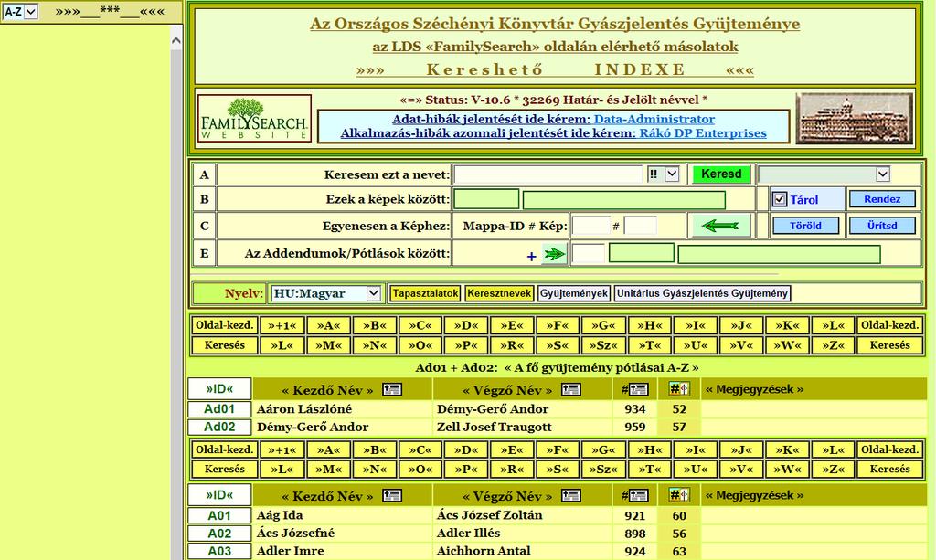936x560 pixels.
Task: Click upper-right Oldal-kezd. button
Action: 889,325
